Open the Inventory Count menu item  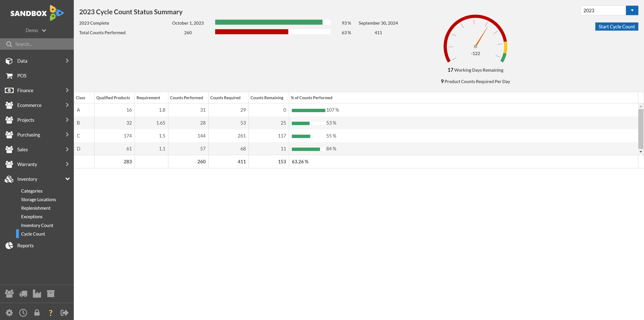(37, 225)
